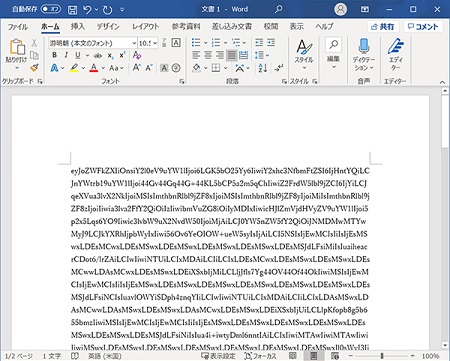Click the Sort A-Z icon
Image resolution: width=450 pixels, height=361 pixels.
click(263, 68)
